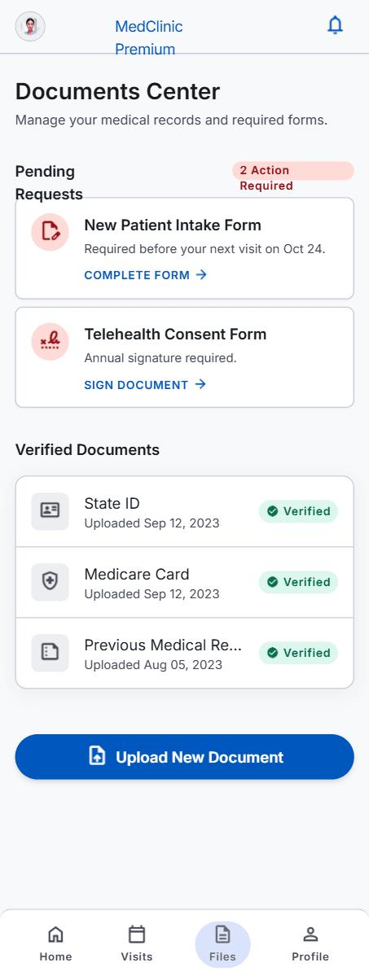This screenshot has height=980, width=369.
Task: Tap the user profile avatar
Action: click(30, 26)
